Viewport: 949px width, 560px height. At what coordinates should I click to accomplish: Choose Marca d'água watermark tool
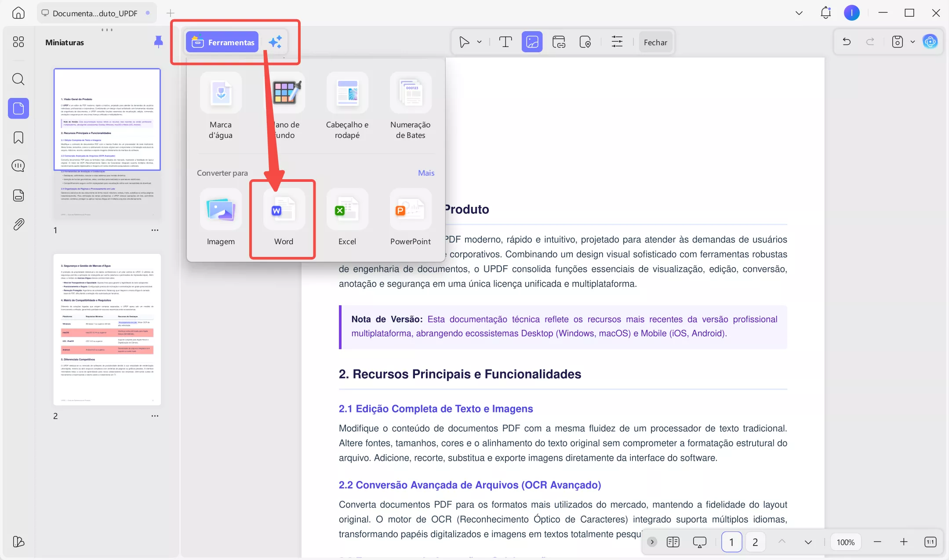pos(221,106)
